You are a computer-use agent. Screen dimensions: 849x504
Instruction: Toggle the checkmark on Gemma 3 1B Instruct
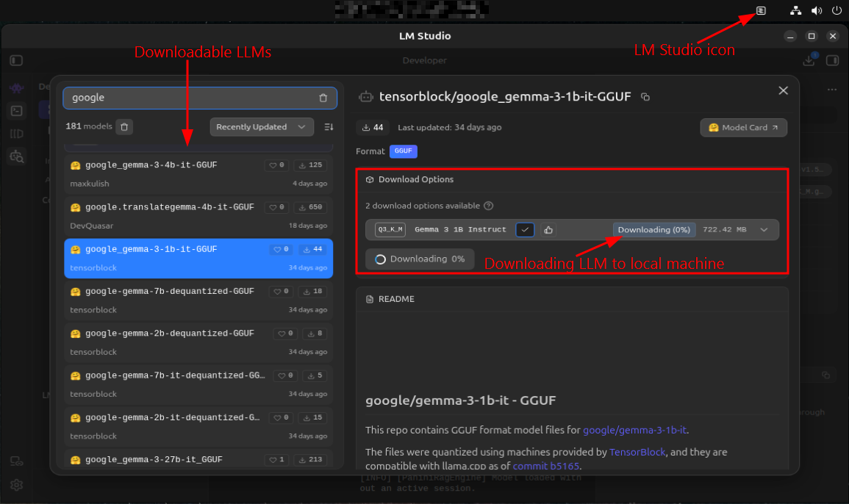[525, 230]
